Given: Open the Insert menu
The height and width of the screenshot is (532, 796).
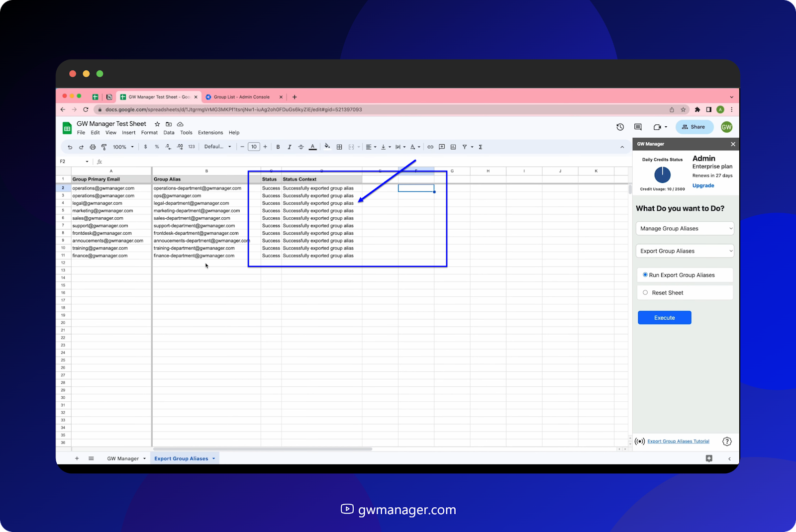Looking at the screenshot, I should tap(129, 133).
